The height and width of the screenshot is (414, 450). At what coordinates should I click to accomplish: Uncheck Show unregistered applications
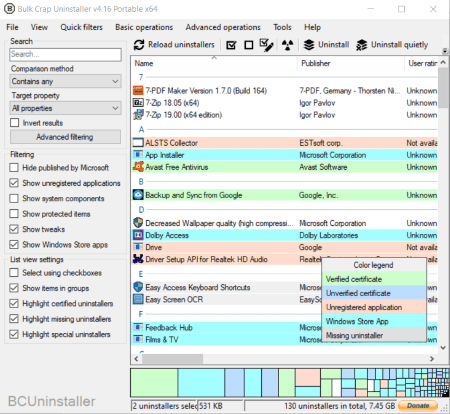click(x=14, y=183)
